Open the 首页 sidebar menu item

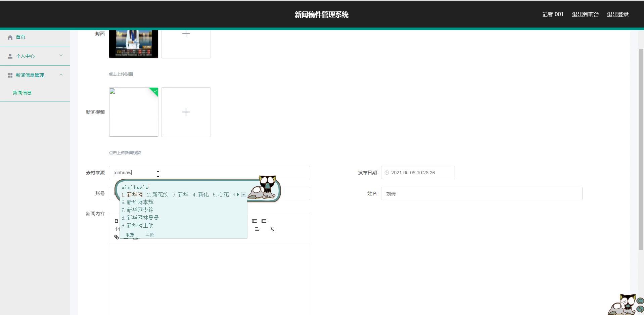(x=20, y=37)
